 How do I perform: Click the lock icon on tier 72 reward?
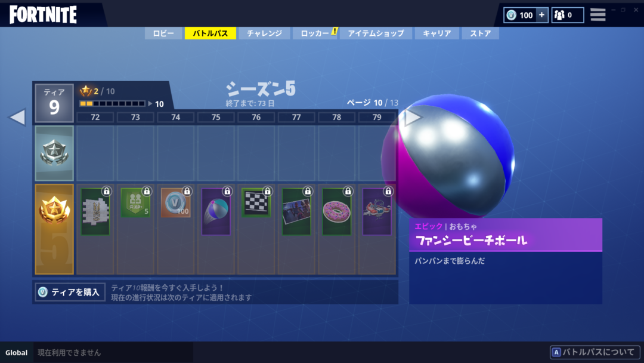[106, 191]
